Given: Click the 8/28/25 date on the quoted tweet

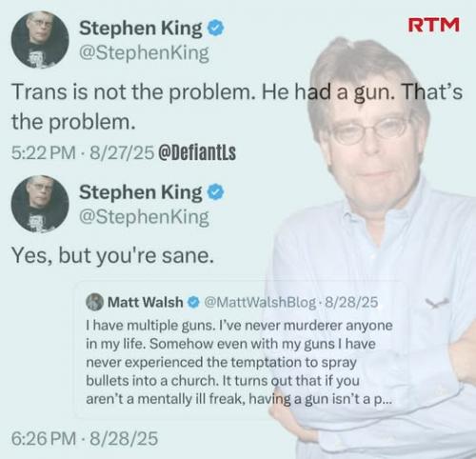Looking at the screenshot, I should [x=351, y=302].
